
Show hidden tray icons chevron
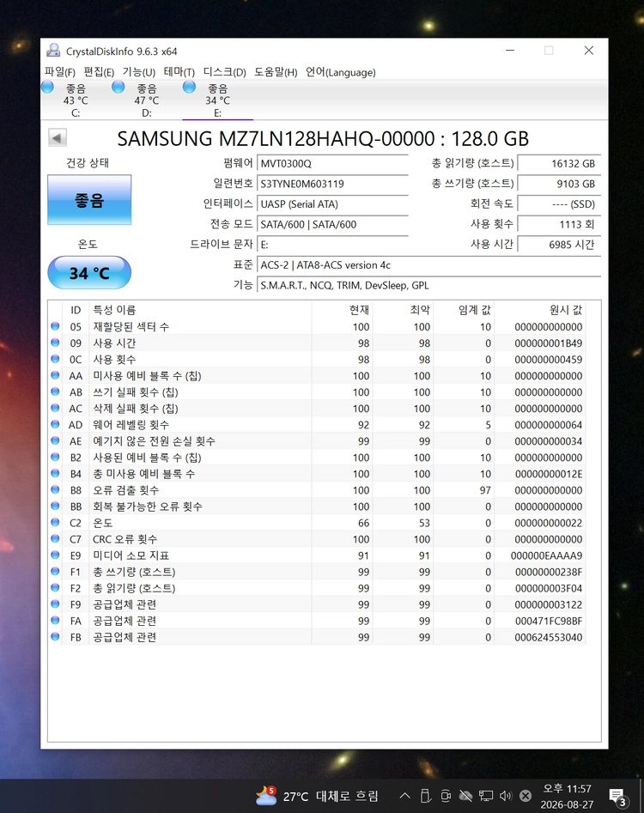click(x=405, y=795)
